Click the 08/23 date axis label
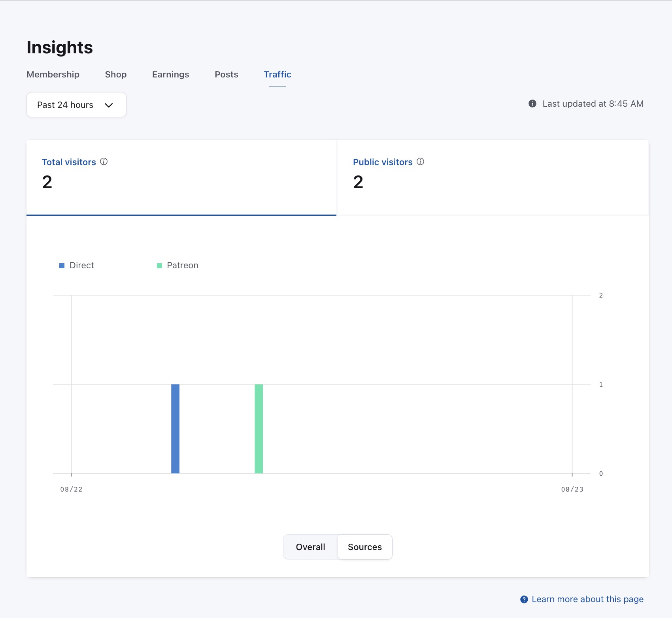 [x=572, y=489]
